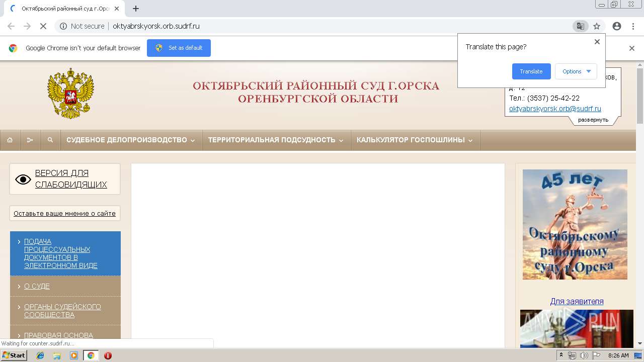The image size is (644, 362).
Task: Open the translate Options dropdown
Action: (x=576, y=71)
